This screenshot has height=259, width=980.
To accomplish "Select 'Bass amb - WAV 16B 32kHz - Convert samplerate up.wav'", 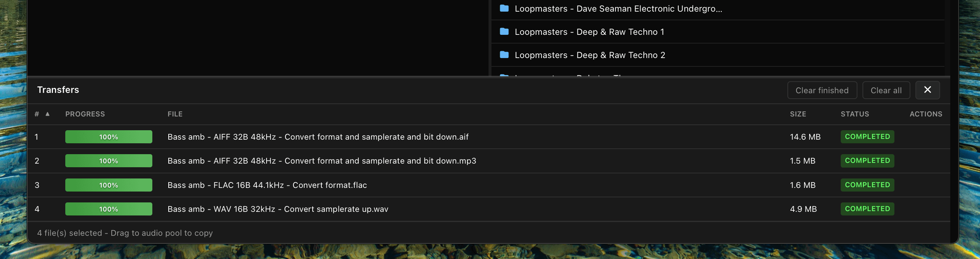I will tap(278, 209).
